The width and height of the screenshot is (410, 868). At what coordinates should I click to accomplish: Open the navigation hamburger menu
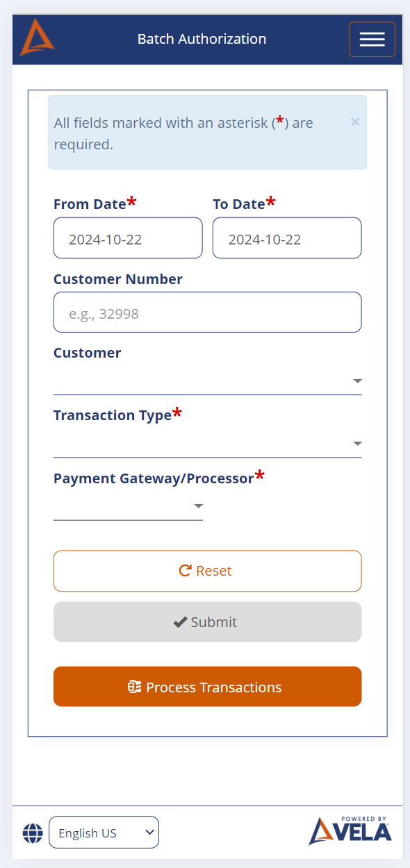tap(372, 39)
